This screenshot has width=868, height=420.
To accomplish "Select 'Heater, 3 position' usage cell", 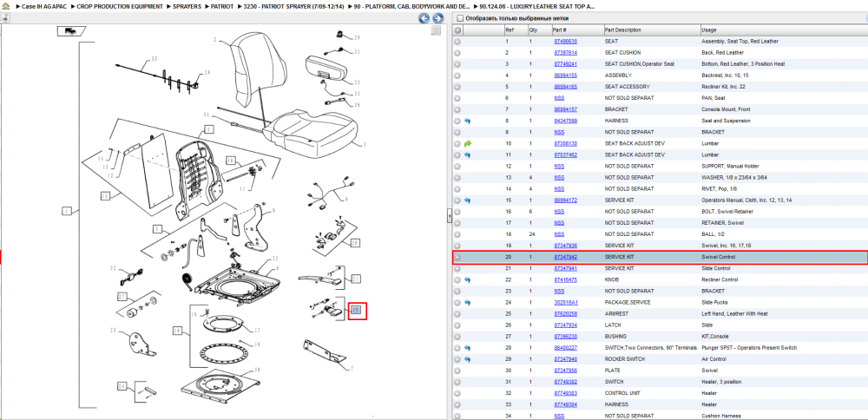I will tap(722, 382).
